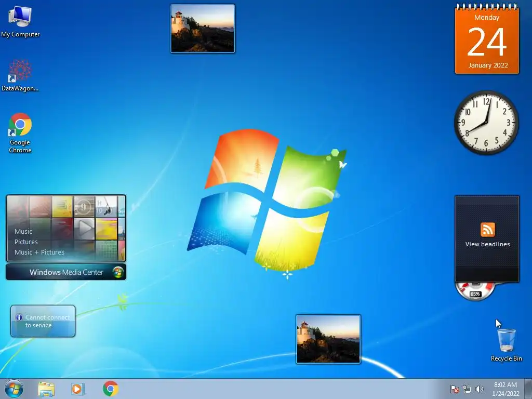Viewport: 532px width, 399px height.
Task: Click the top slide show gadget lighthouse photo
Action: point(203,29)
